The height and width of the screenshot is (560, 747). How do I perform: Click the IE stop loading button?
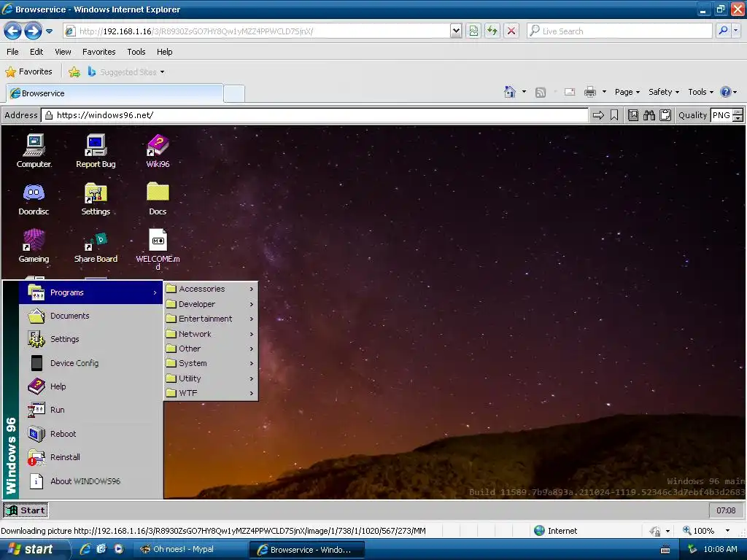pos(511,31)
